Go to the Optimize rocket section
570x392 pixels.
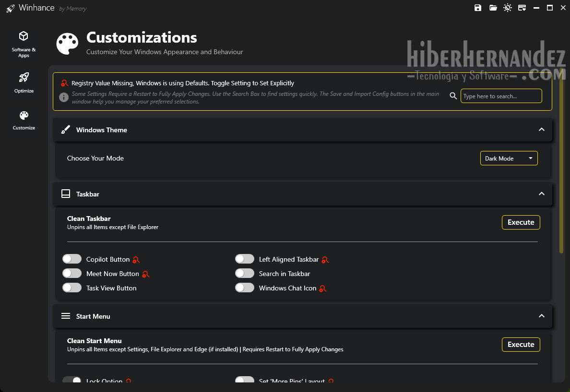(x=24, y=82)
